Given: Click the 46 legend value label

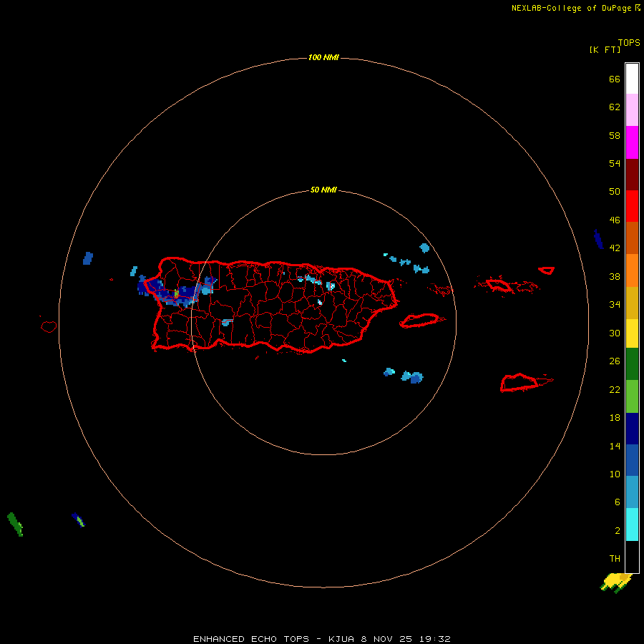Looking at the screenshot, I should [x=615, y=220].
